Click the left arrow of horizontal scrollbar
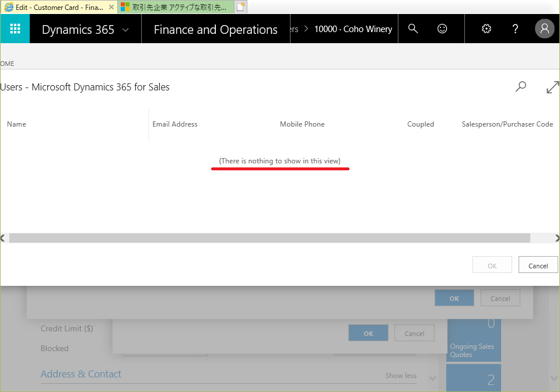The image size is (560, 392). 3,238
